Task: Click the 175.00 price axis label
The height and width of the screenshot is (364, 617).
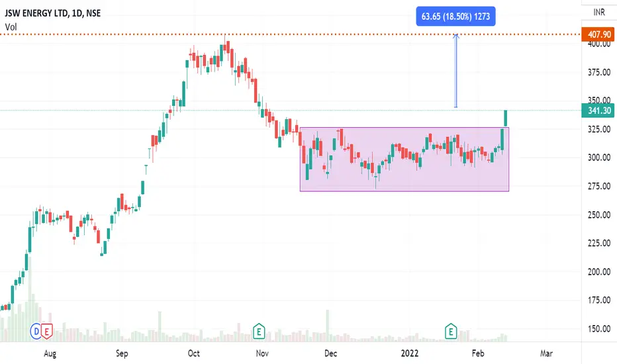Action: (599, 300)
